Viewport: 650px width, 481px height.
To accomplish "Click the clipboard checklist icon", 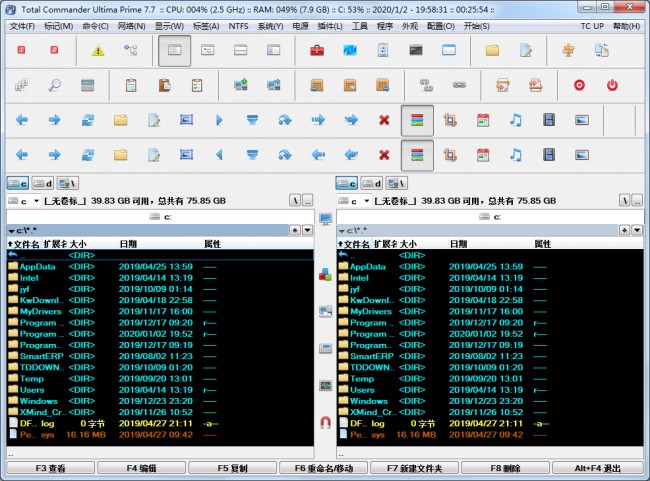I will coord(197,85).
